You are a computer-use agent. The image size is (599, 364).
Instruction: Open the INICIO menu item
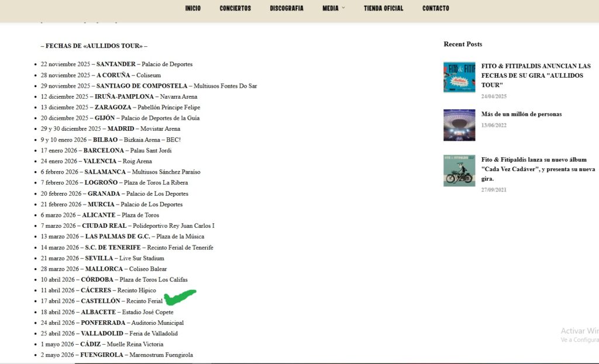192,8
